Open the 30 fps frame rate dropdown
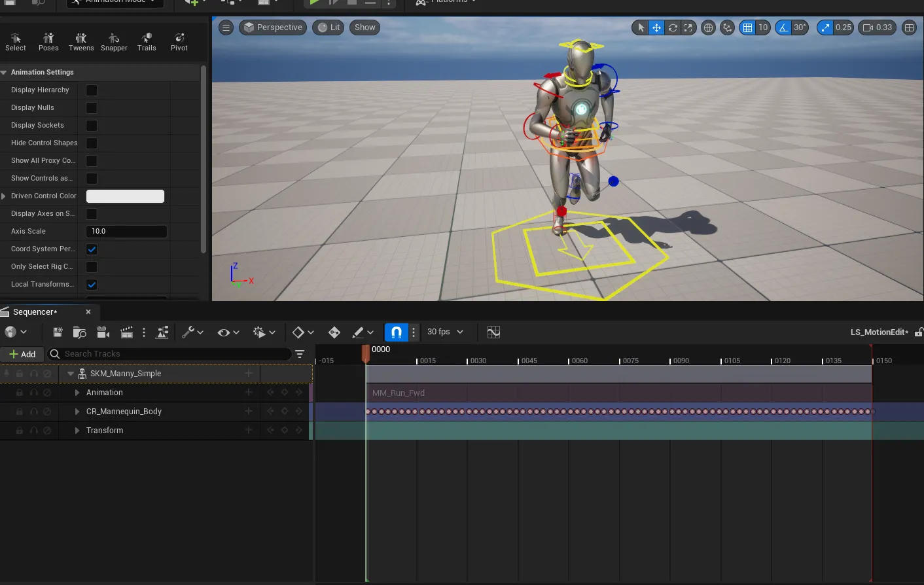Image resolution: width=924 pixels, height=585 pixels. tap(445, 332)
